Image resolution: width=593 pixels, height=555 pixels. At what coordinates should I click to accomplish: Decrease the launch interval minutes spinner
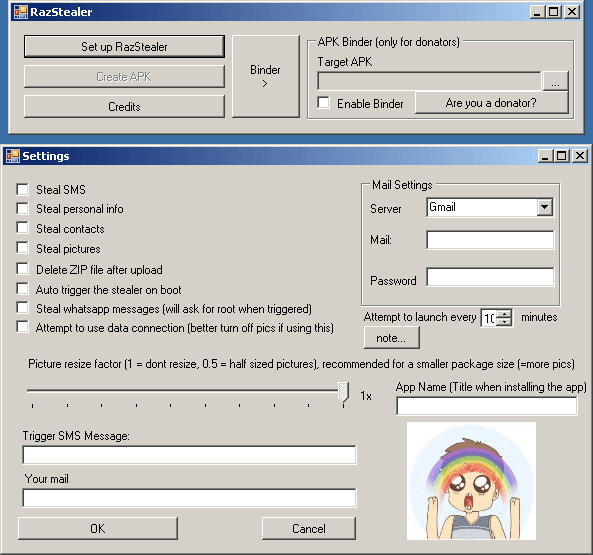pos(504,321)
